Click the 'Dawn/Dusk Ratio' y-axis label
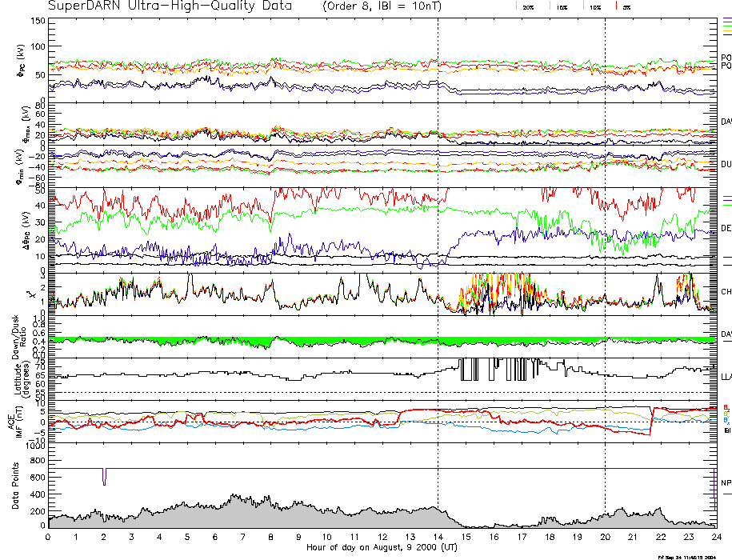732x560 pixels. (x=19, y=337)
